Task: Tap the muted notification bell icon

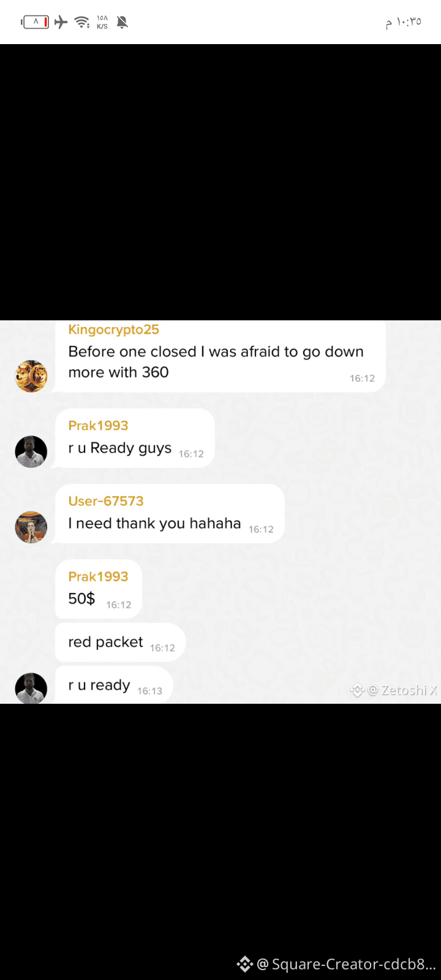Action: click(123, 23)
